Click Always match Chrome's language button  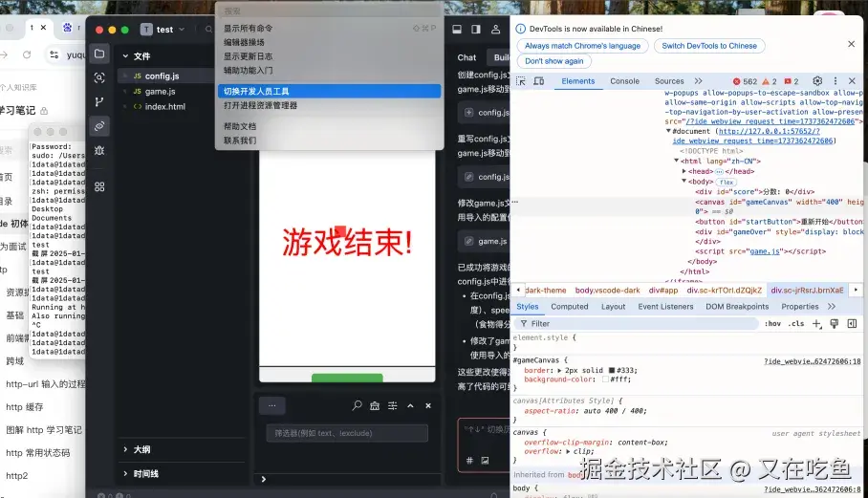coord(582,46)
